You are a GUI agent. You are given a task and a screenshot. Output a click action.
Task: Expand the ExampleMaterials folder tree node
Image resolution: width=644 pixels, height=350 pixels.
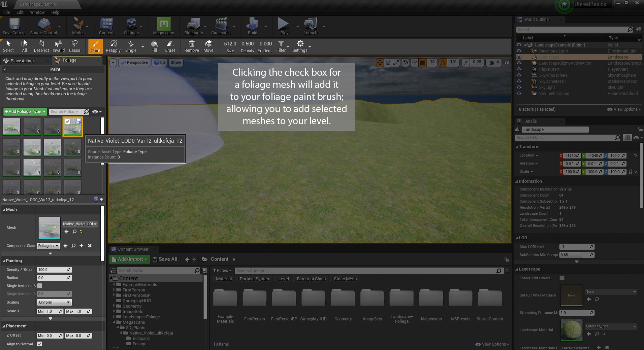tap(114, 284)
